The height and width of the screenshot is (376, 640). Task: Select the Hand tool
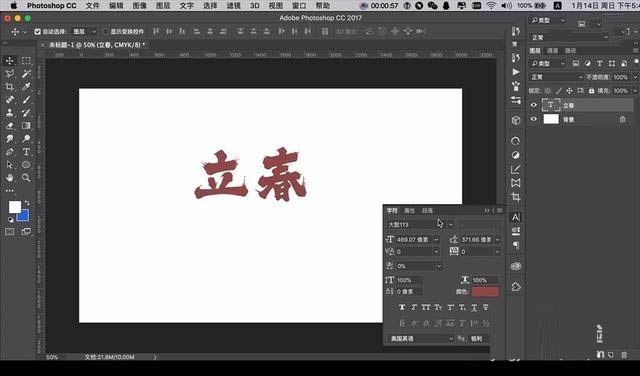pos(10,178)
